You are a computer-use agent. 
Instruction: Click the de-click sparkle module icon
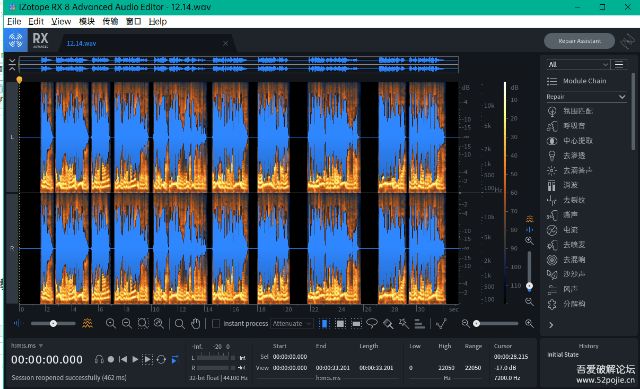pos(552,170)
